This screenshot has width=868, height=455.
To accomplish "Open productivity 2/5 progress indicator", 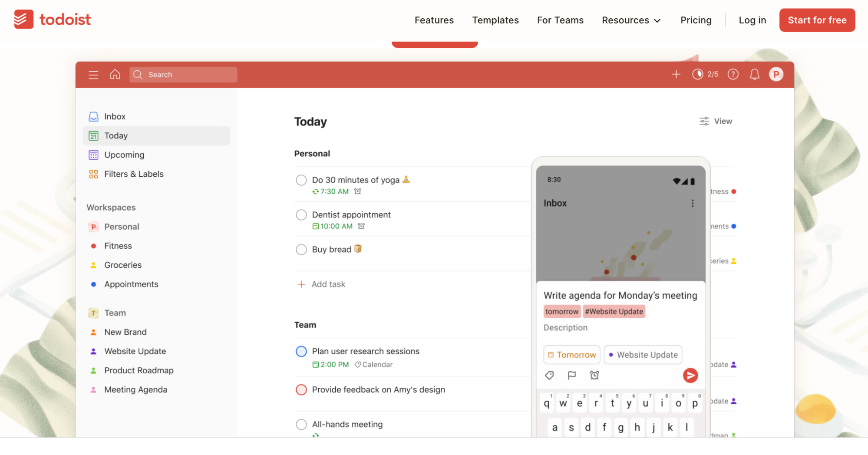I will (x=705, y=75).
